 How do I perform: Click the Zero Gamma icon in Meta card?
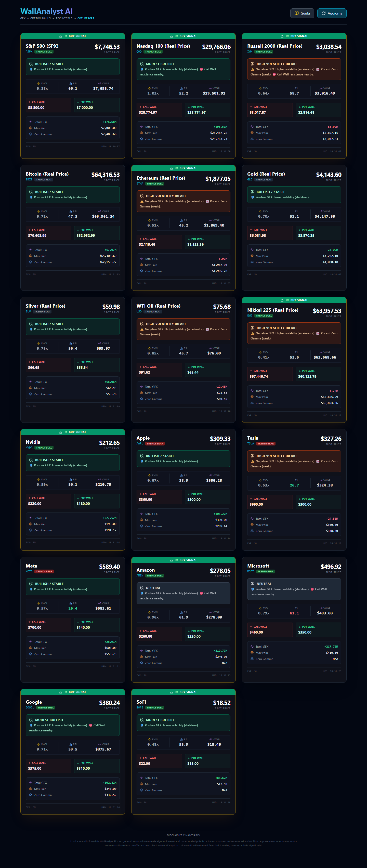pyautogui.click(x=31, y=654)
